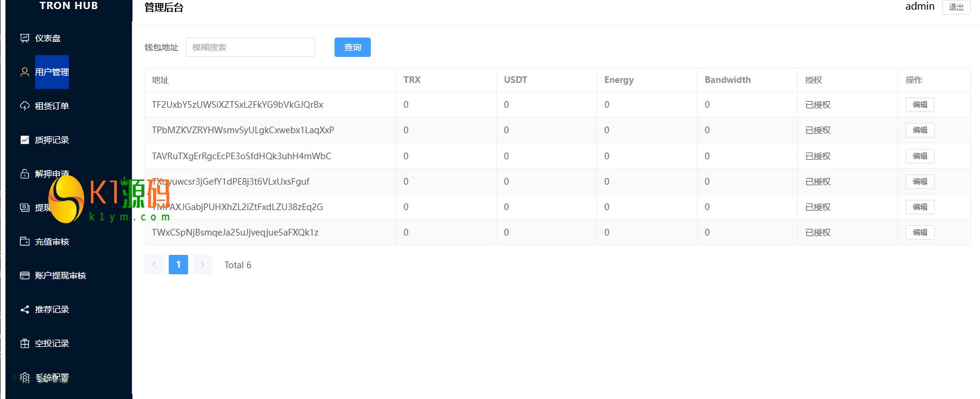The image size is (980, 399).
Task: Click 编辑 for address TPbMZKVZRYHWsmvSyULgkCxwebx1LaqXxP
Action: pyautogui.click(x=920, y=130)
